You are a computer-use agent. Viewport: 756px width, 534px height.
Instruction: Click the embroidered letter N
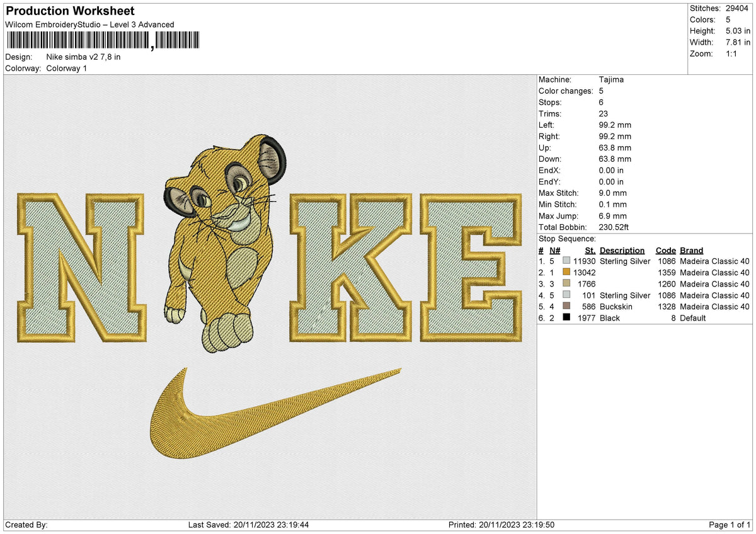point(81,268)
